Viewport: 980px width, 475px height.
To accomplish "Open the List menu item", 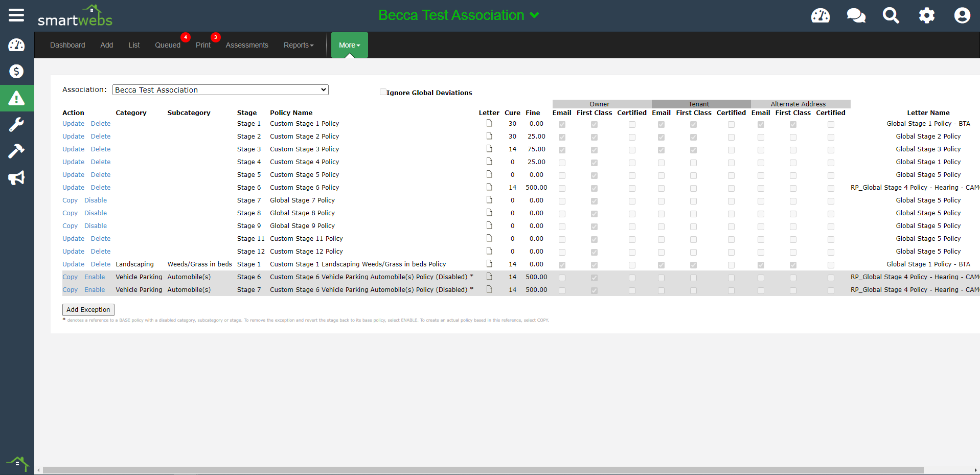I will click(134, 45).
